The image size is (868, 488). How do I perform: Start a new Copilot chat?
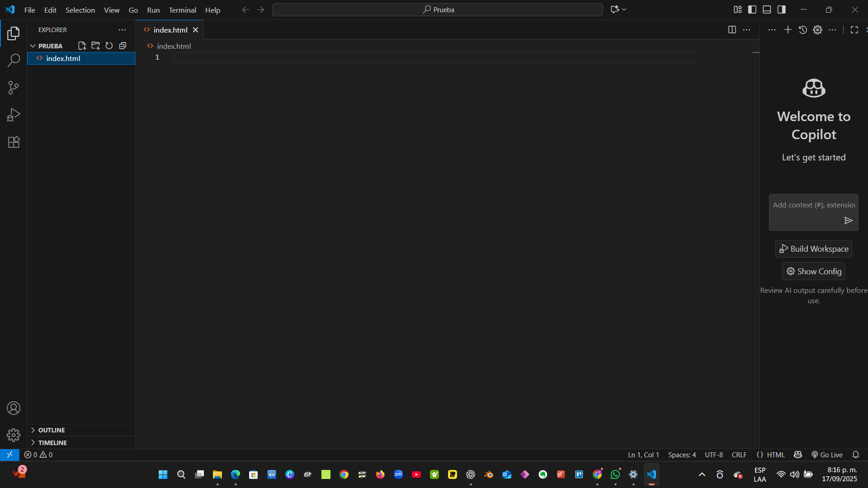point(788,30)
